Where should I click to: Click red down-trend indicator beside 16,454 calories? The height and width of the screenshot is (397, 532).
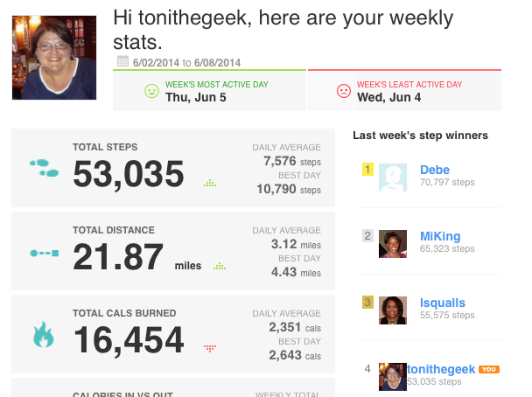pyautogui.click(x=210, y=349)
